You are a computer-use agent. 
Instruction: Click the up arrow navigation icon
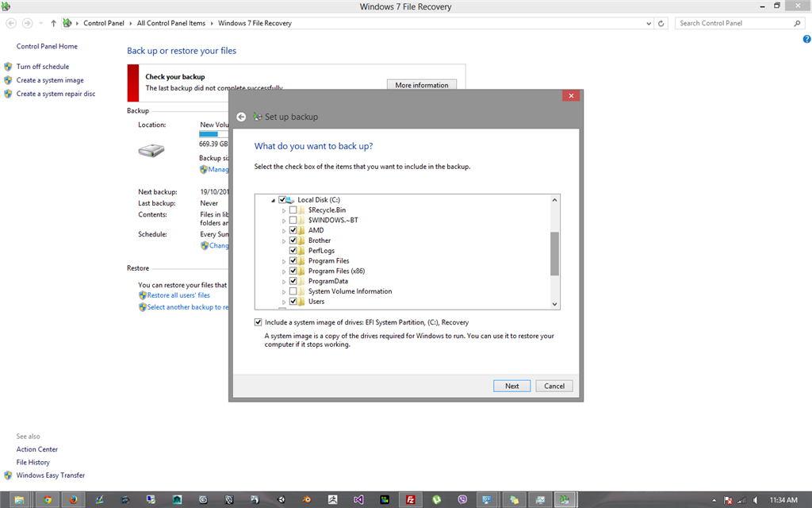[x=53, y=23]
